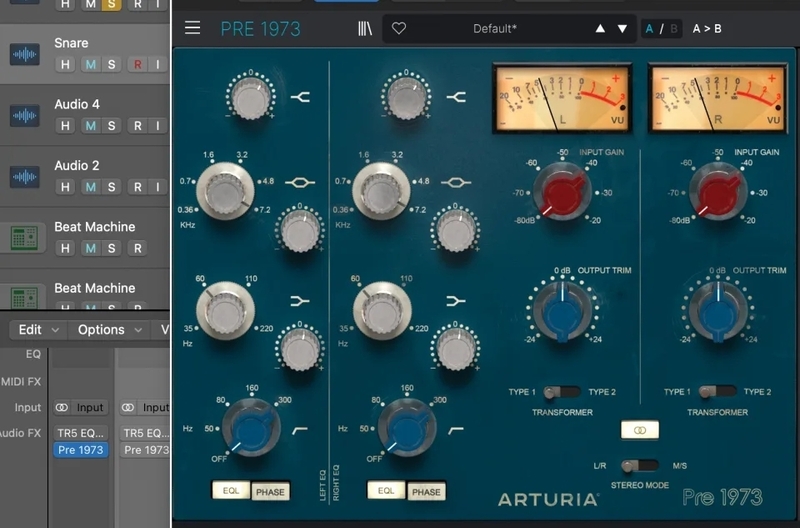Adjust left channel red Input Gain knob
800x528 pixels.
pos(562,192)
